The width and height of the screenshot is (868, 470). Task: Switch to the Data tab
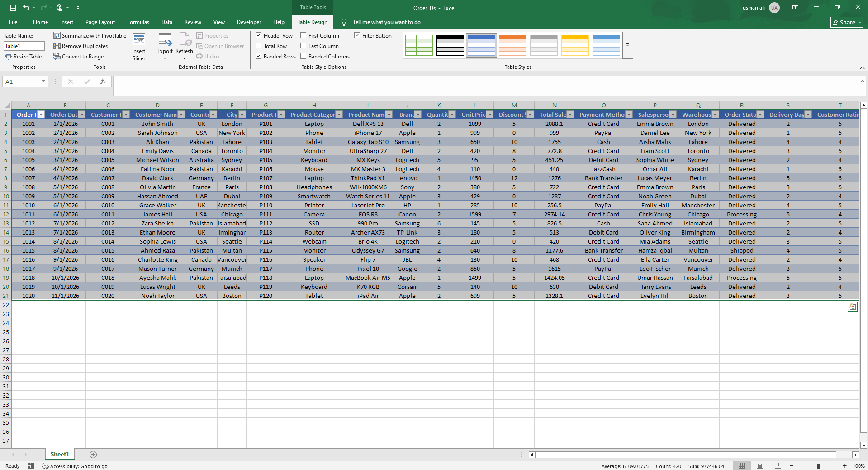[x=167, y=22]
